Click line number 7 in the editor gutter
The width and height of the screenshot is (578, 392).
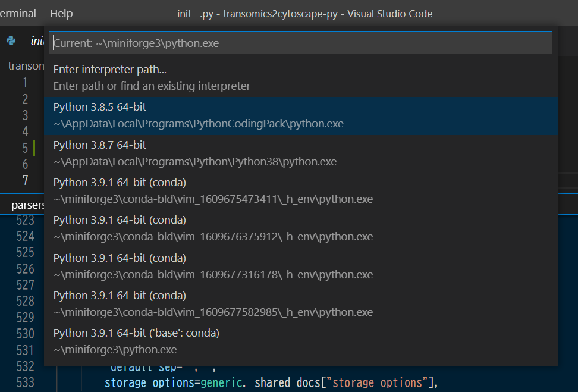(x=25, y=180)
